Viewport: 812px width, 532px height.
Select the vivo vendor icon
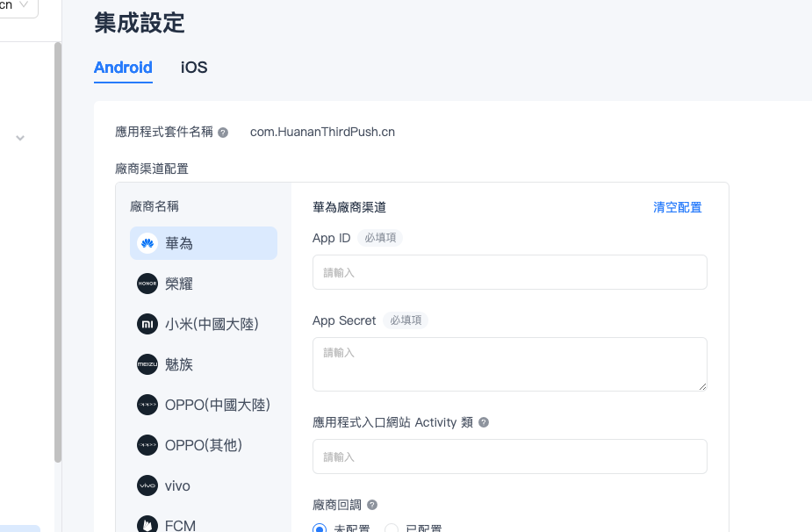147,485
